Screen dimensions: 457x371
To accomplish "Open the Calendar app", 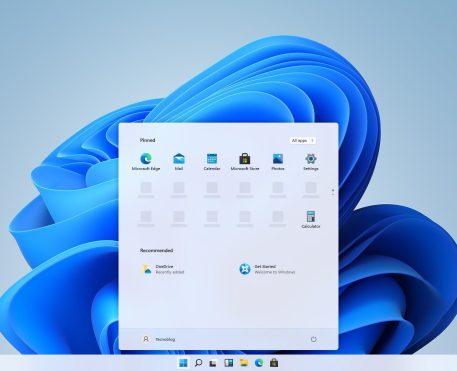I will (212, 162).
